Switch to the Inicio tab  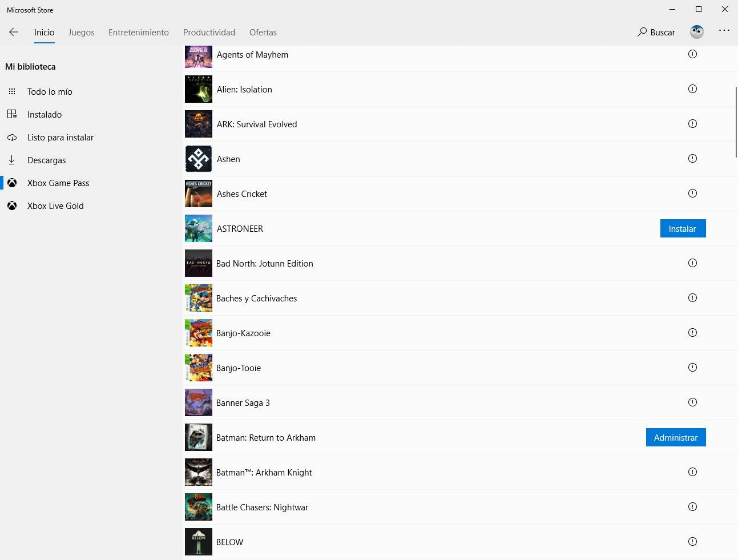[44, 33]
